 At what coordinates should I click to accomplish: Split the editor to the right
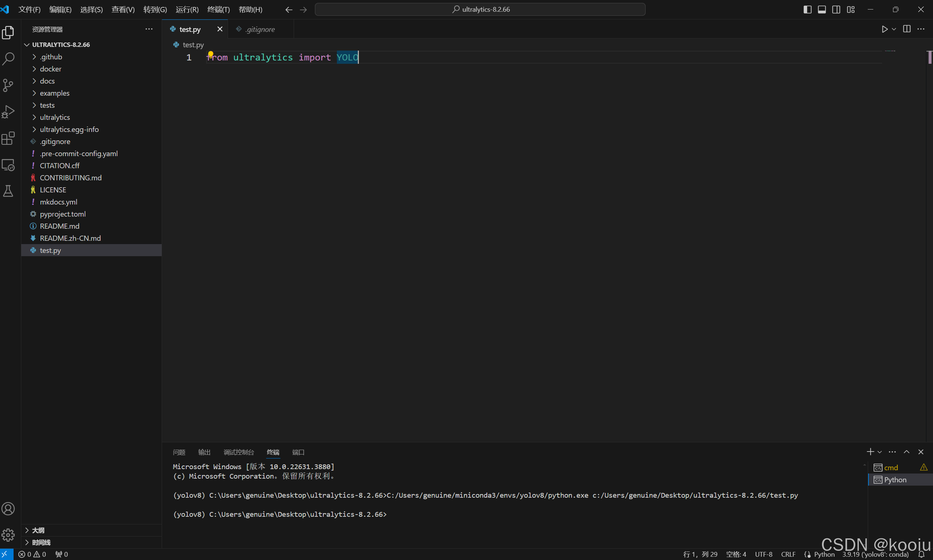907,29
